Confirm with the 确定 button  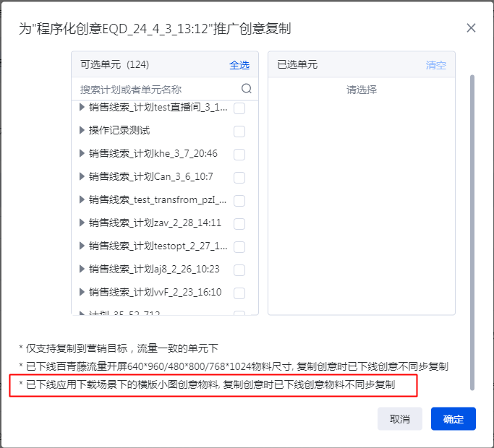point(453,418)
